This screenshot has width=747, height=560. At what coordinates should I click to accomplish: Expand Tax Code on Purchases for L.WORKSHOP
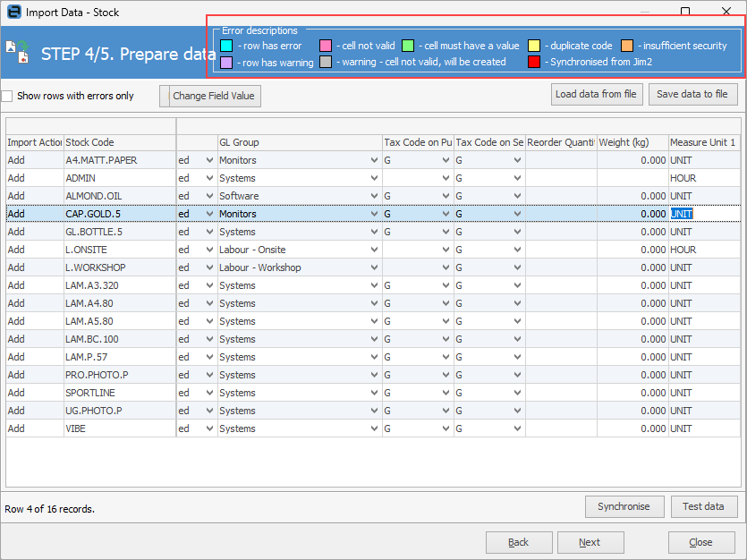(x=446, y=267)
